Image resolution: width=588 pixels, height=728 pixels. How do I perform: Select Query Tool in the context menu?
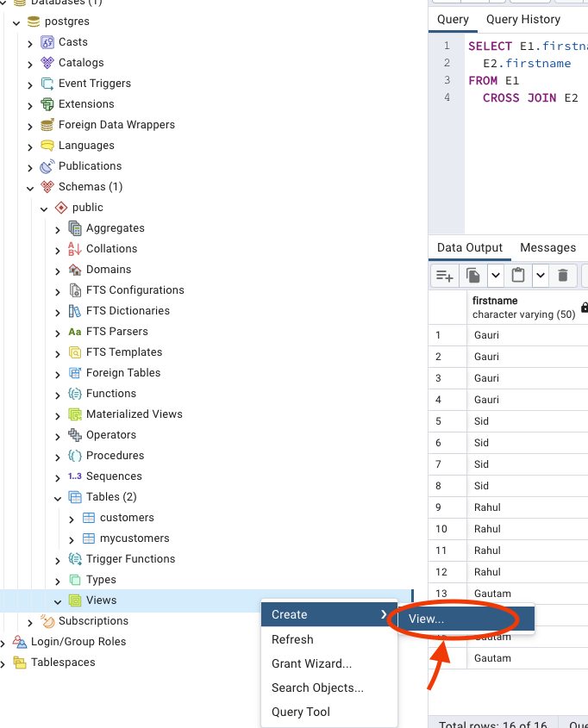tap(301, 712)
